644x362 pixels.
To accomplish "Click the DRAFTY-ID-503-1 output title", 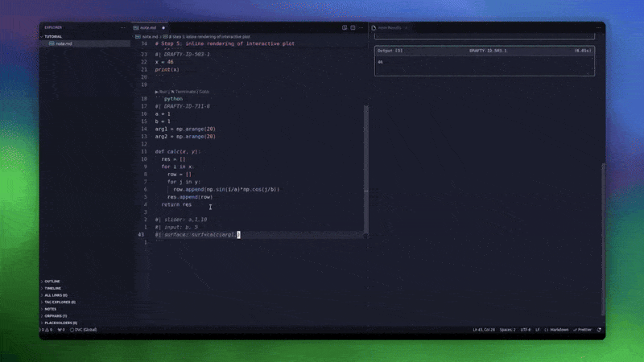I will coord(488,51).
